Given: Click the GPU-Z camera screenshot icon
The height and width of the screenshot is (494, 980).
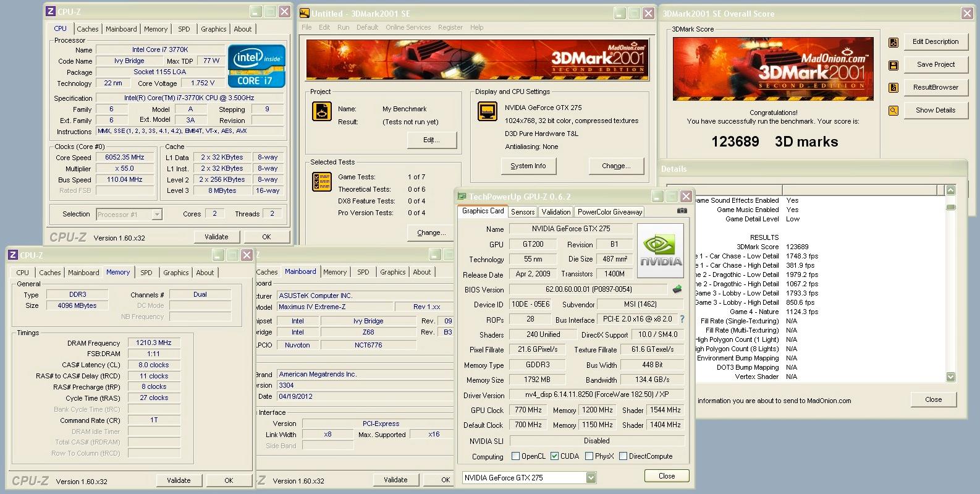Looking at the screenshot, I should click(682, 211).
